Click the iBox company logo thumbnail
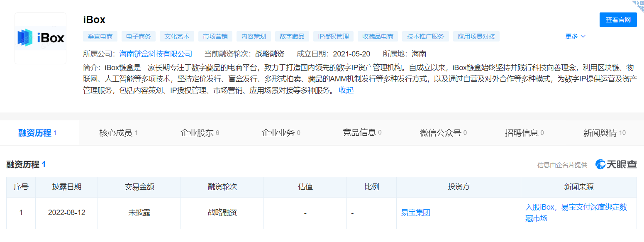644x242 pixels. point(41,38)
